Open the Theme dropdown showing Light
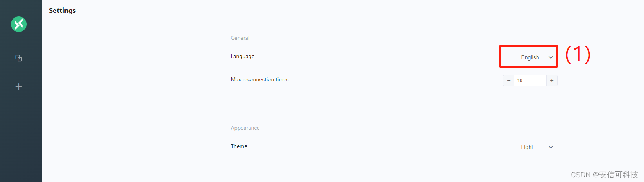644x182 pixels. click(527, 147)
